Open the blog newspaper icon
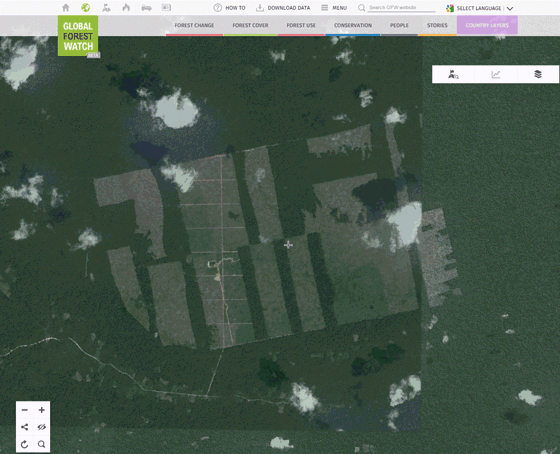 (x=166, y=8)
